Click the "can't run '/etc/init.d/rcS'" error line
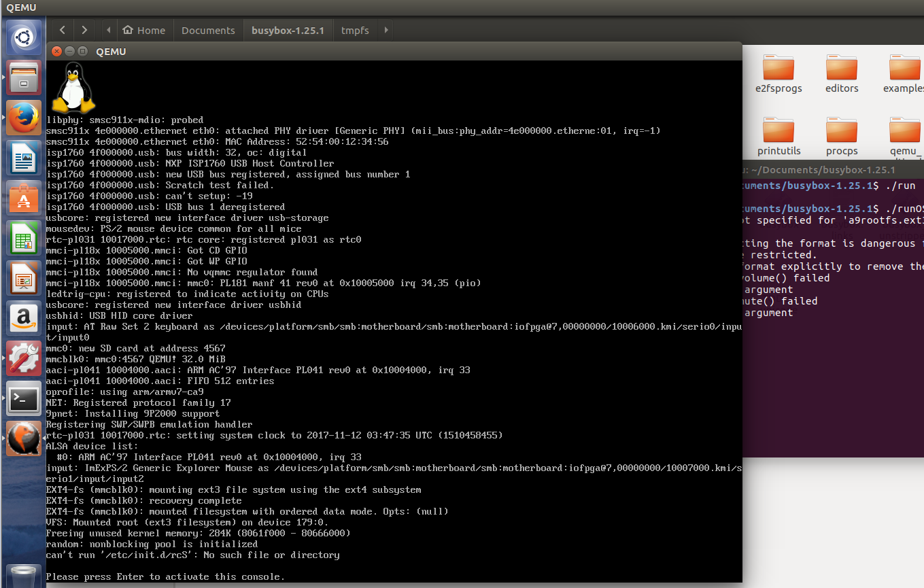This screenshot has height=588, width=924. click(192, 555)
